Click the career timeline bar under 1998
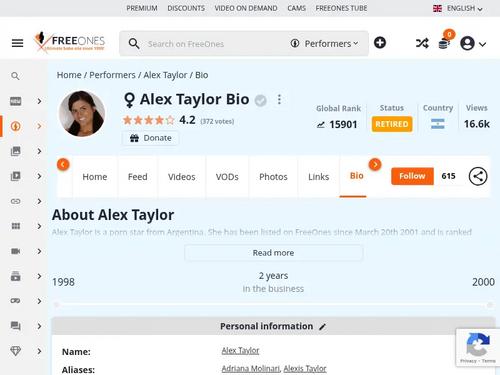Image resolution: width=500 pixels, height=375 pixels. (x=273, y=305)
